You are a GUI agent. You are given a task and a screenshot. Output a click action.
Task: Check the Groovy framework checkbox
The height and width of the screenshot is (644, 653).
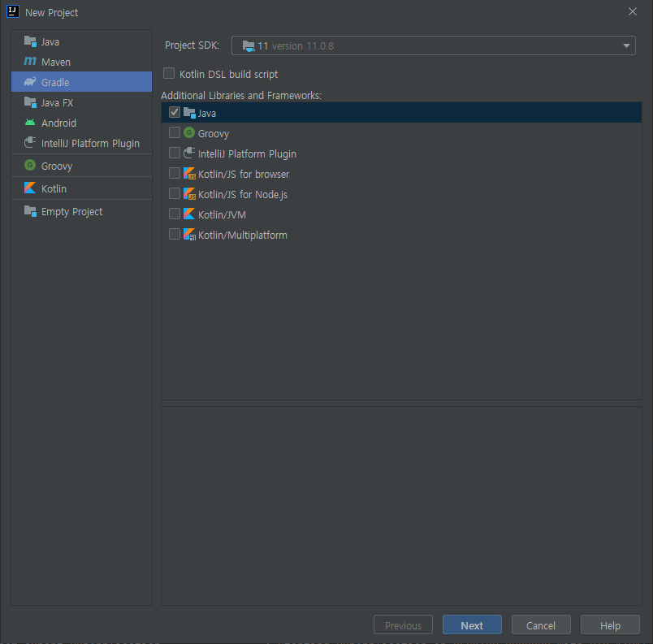(x=175, y=132)
